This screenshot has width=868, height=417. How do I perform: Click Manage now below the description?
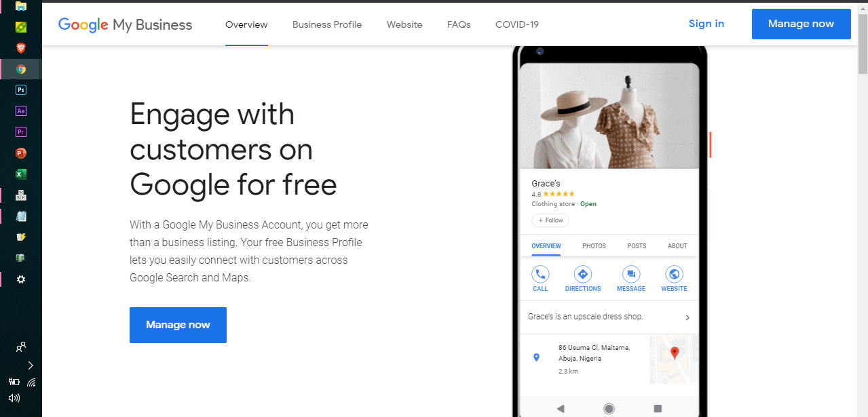178,325
